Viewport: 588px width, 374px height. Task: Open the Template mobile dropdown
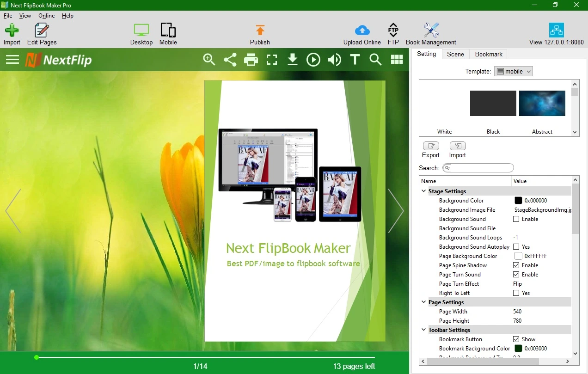tap(514, 71)
